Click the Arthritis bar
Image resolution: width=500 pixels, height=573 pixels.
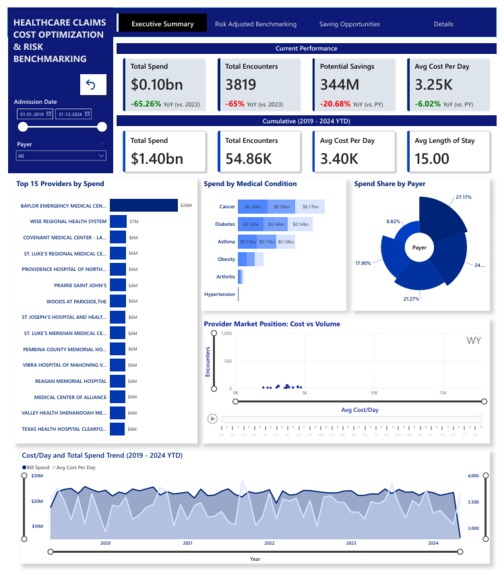(241, 277)
